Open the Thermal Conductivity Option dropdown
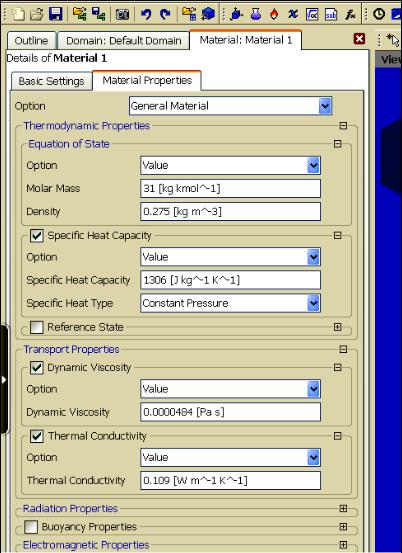This screenshot has height=553, width=402. click(313, 457)
